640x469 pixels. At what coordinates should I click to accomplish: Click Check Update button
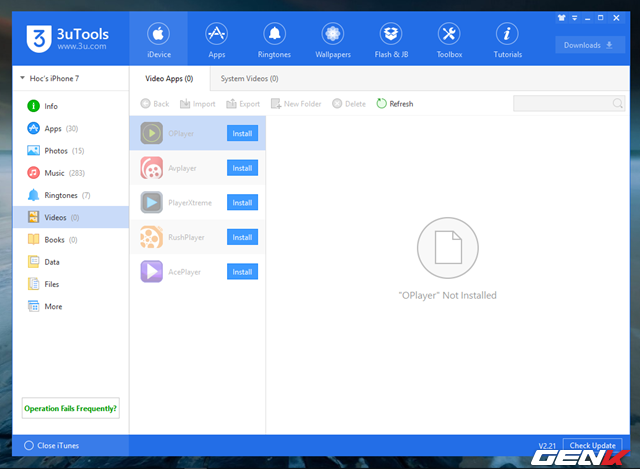(592, 445)
